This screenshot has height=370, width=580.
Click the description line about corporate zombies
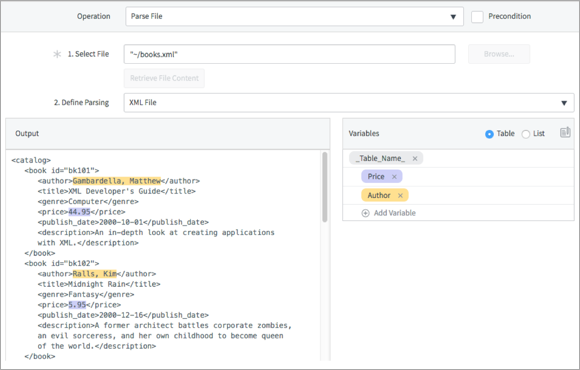click(x=165, y=326)
